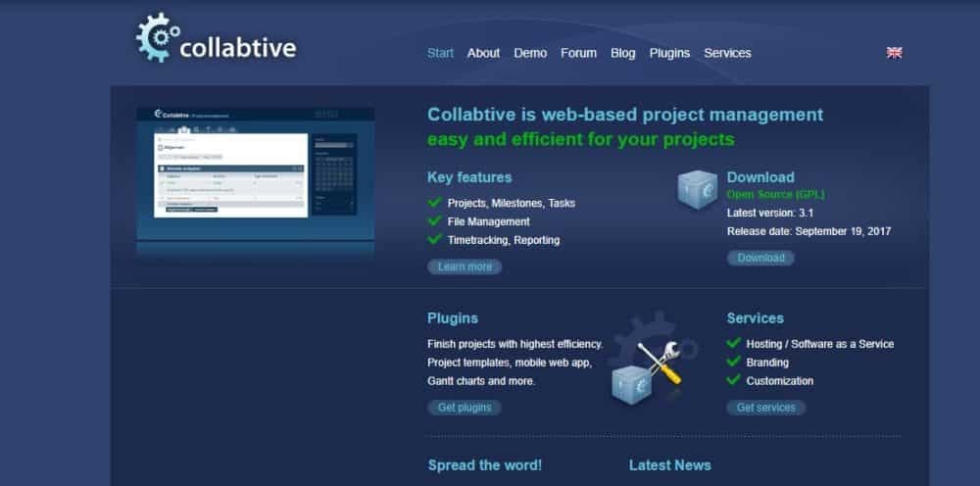The width and height of the screenshot is (980, 486).
Task: Click the Get services button
Action: [765, 408]
